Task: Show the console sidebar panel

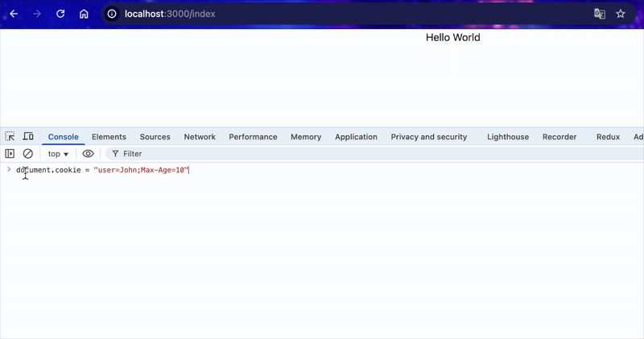Action: coord(10,154)
